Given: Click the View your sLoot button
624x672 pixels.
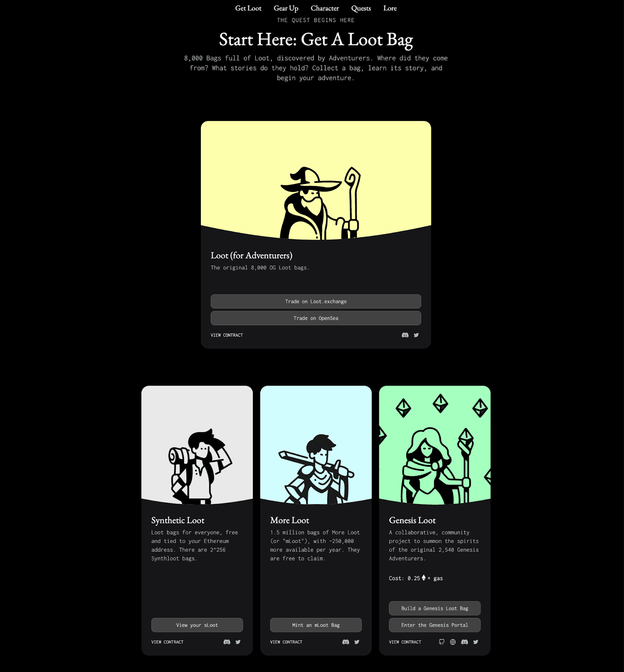Looking at the screenshot, I should pyautogui.click(x=197, y=625).
